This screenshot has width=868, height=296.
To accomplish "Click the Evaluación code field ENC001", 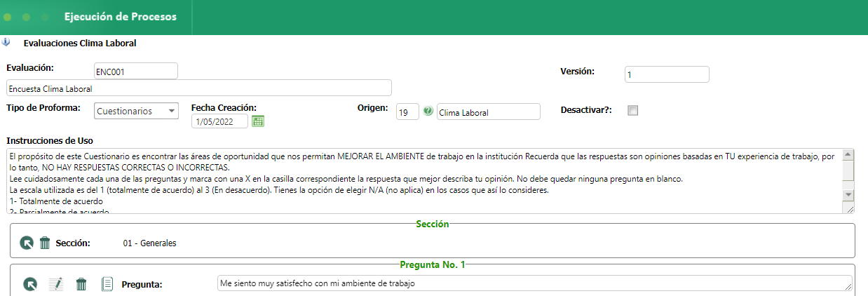I will pyautogui.click(x=135, y=71).
